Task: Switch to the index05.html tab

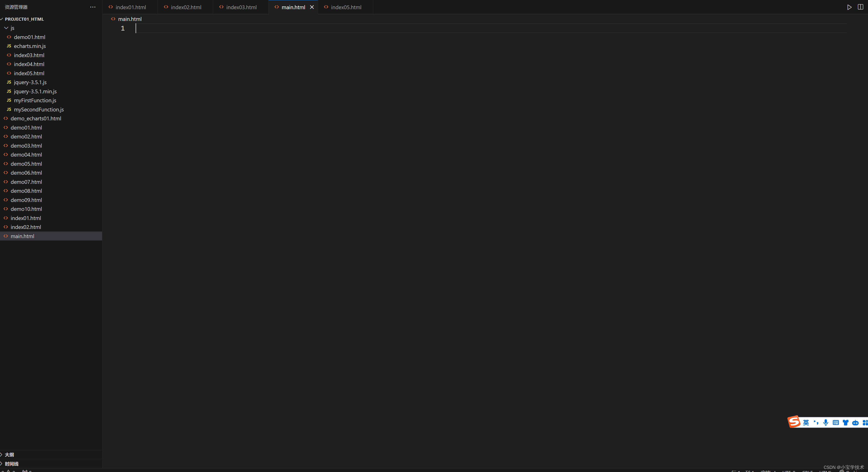Action: 346,7
